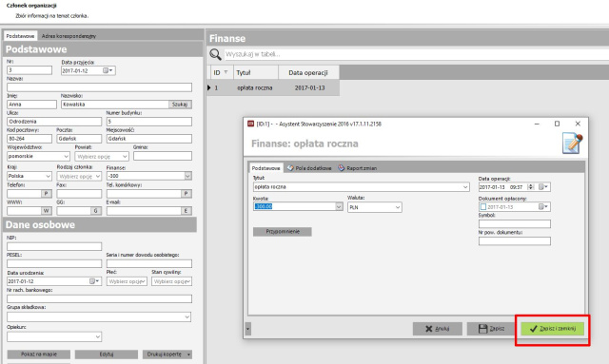Click the Anuluj button
This screenshot has height=364, width=609.
click(438, 329)
